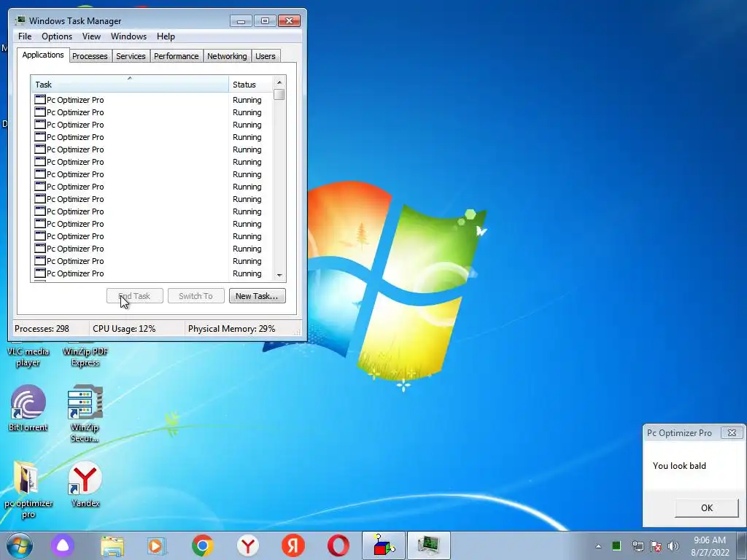
Task: Select the pc optimizer pro desktop folder
Action: [x=28, y=490]
